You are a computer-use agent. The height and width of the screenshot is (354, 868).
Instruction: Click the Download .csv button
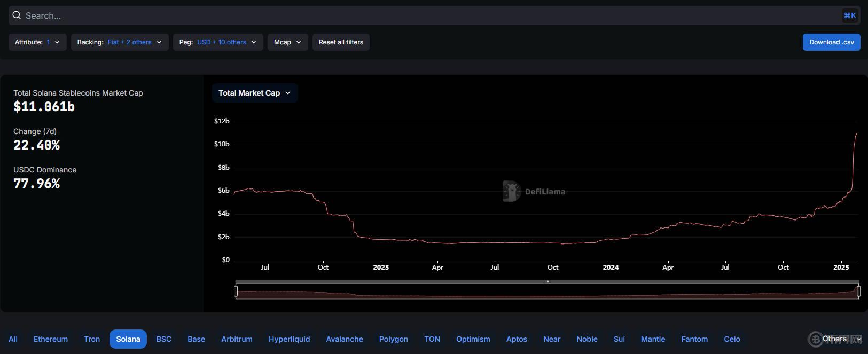point(831,42)
